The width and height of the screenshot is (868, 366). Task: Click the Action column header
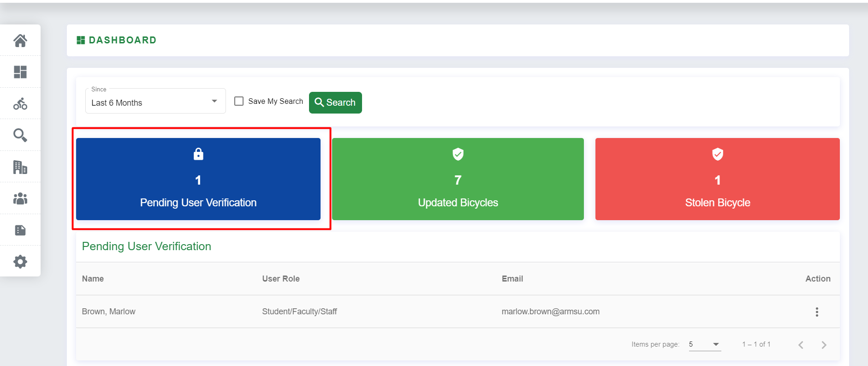pyautogui.click(x=818, y=279)
